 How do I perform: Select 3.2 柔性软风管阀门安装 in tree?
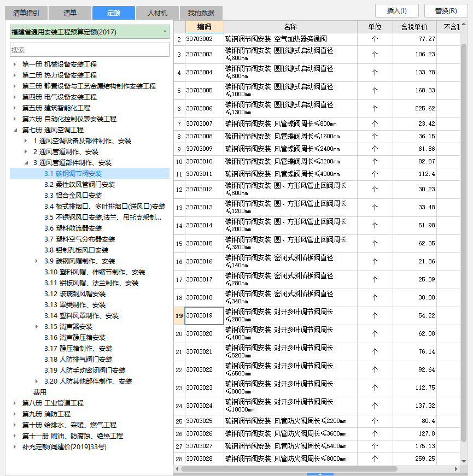pyautogui.click(x=80, y=185)
